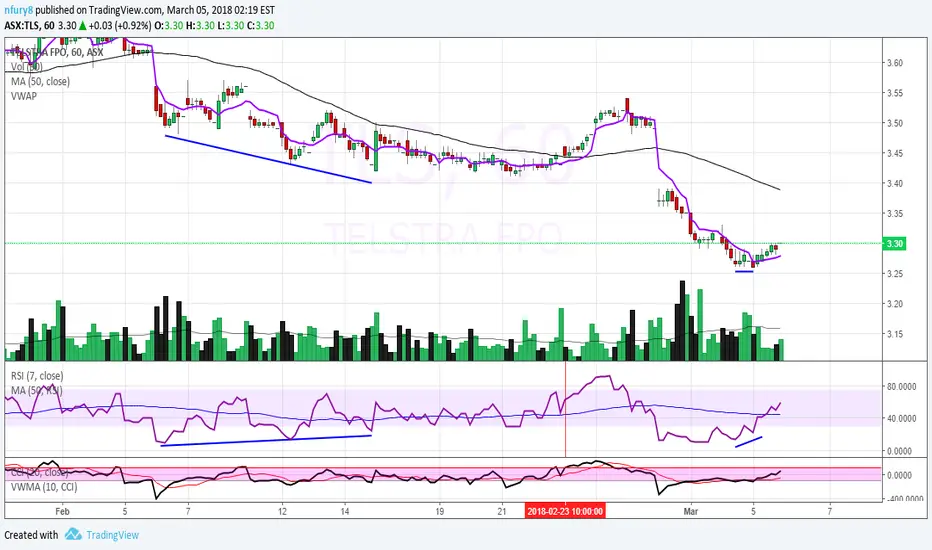Click the VWMA (10, CCI) indicator label
The image size is (932, 550).
point(43,487)
